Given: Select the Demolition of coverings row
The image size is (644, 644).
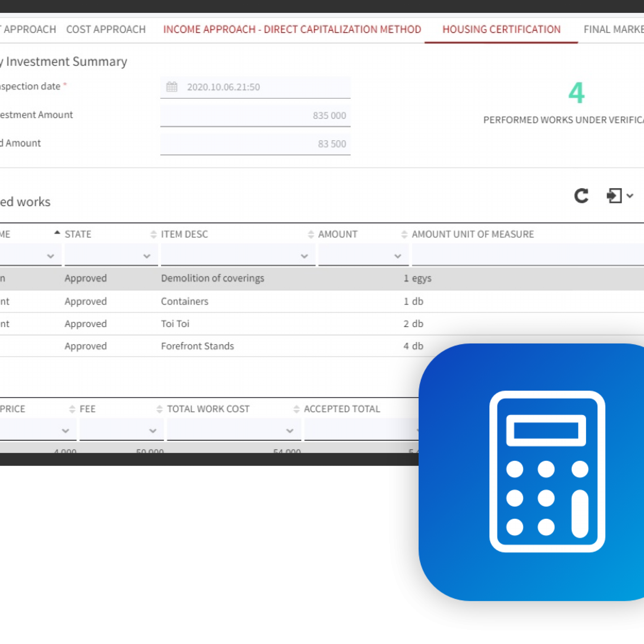Looking at the screenshot, I should tap(212, 278).
